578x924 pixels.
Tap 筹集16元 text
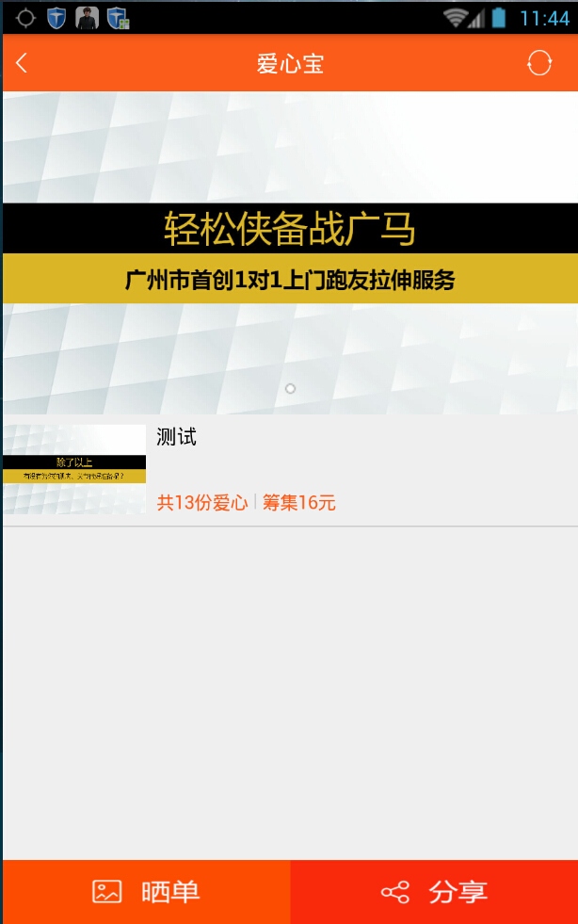[x=298, y=503]
